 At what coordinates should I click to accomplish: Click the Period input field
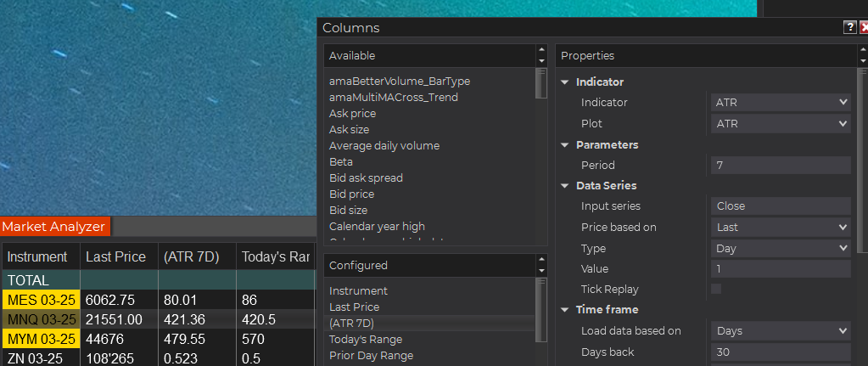click(781, 166)
